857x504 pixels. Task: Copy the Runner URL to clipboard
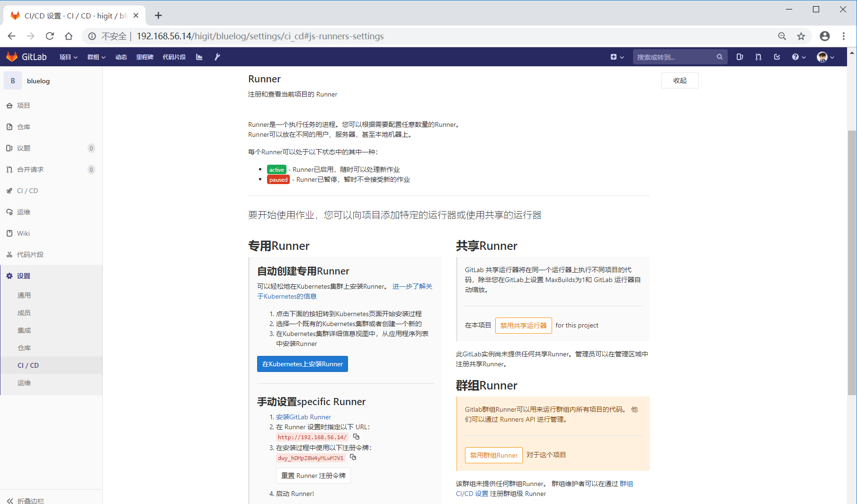point(357,437)
